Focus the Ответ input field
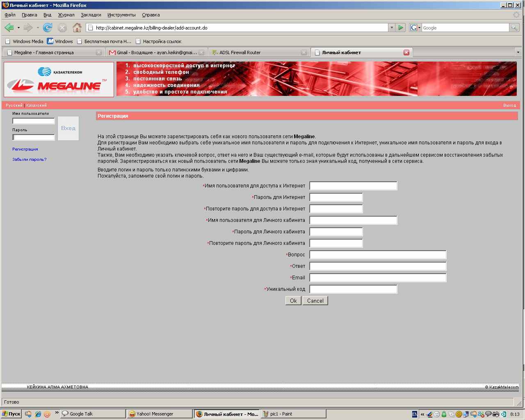525x420 pixels. coord(378,266)
